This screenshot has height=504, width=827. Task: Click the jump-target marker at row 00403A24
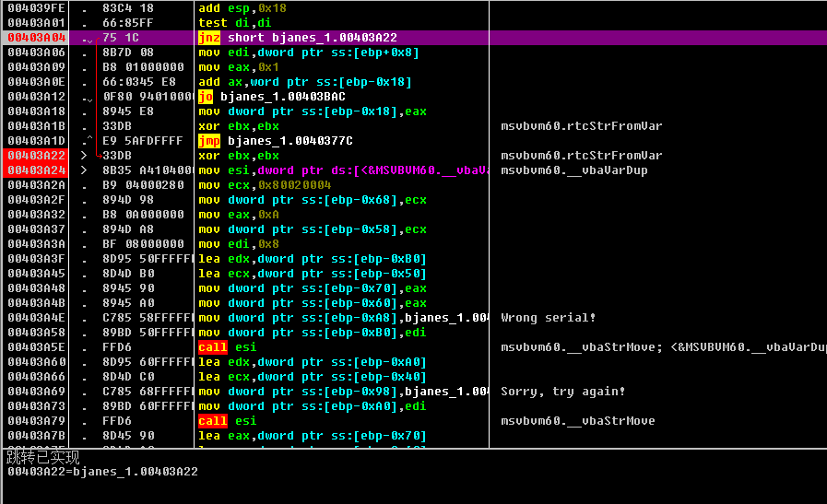tap(84, 170)
